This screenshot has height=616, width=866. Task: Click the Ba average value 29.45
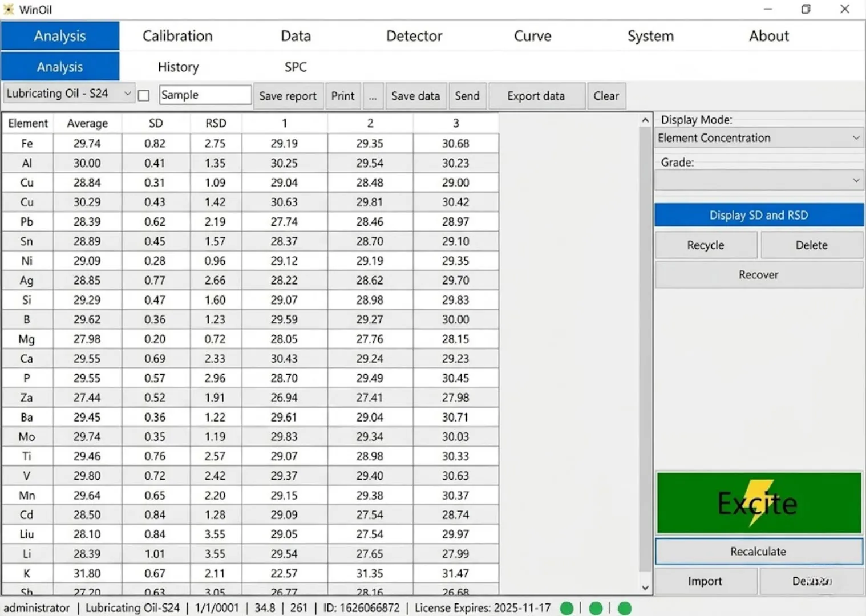(87, 417)
